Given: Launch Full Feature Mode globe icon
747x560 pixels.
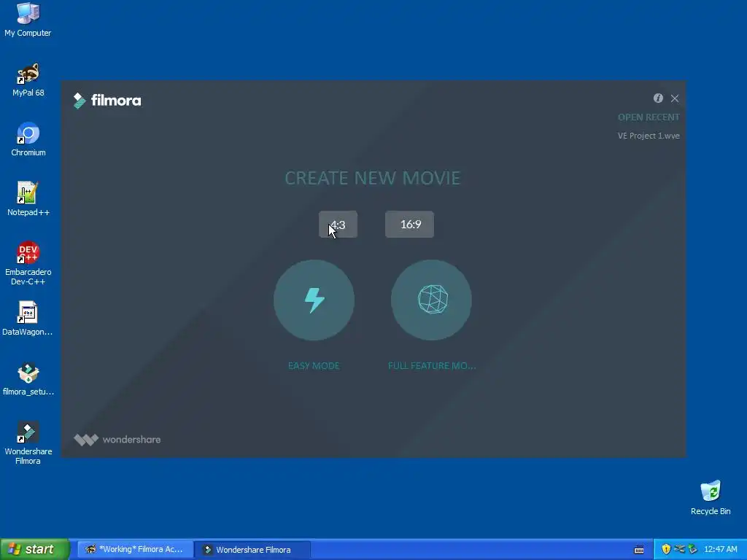Looking at the screenshot, I should (x=432, y=300).
